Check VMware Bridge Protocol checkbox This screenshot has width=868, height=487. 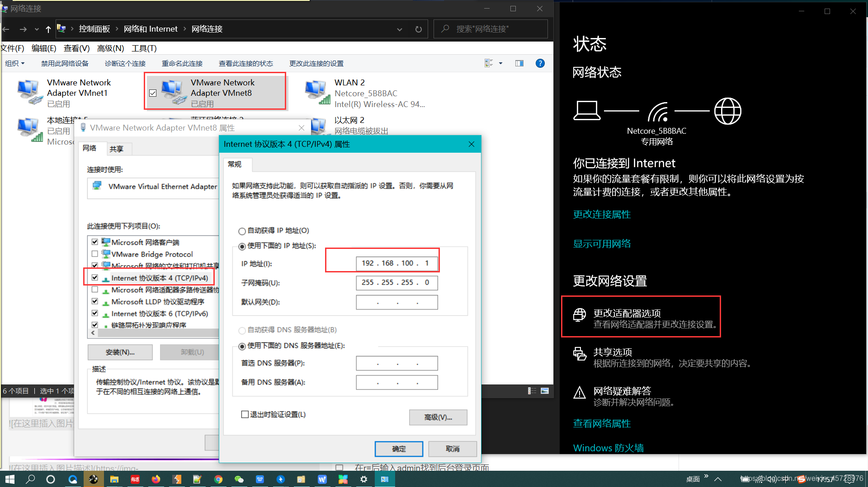click(x=95, y=254)
